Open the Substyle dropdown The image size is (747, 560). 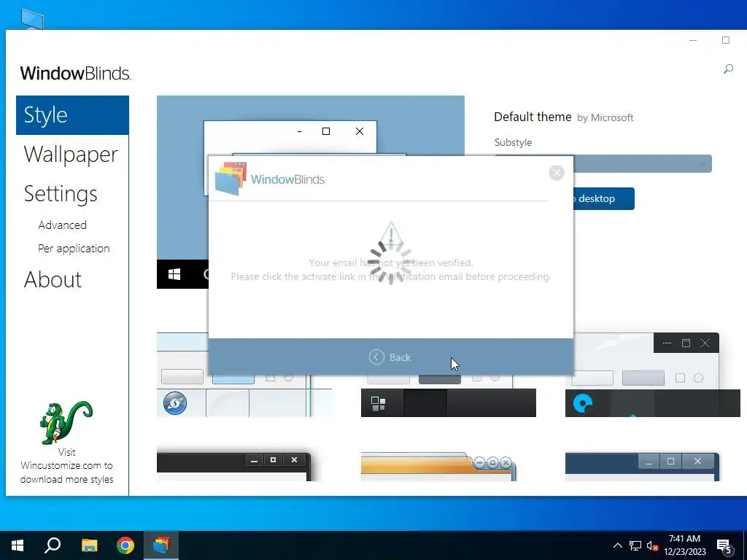643,164
